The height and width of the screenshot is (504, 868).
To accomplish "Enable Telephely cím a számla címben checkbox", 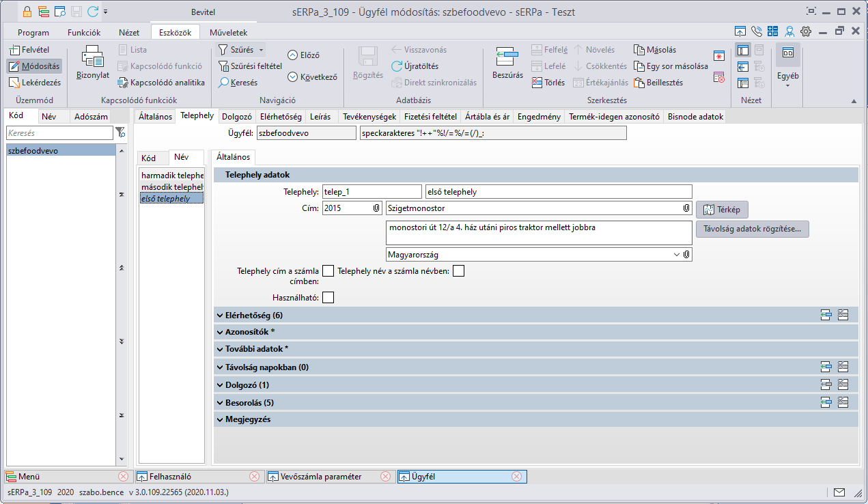I will pos(328,271).
